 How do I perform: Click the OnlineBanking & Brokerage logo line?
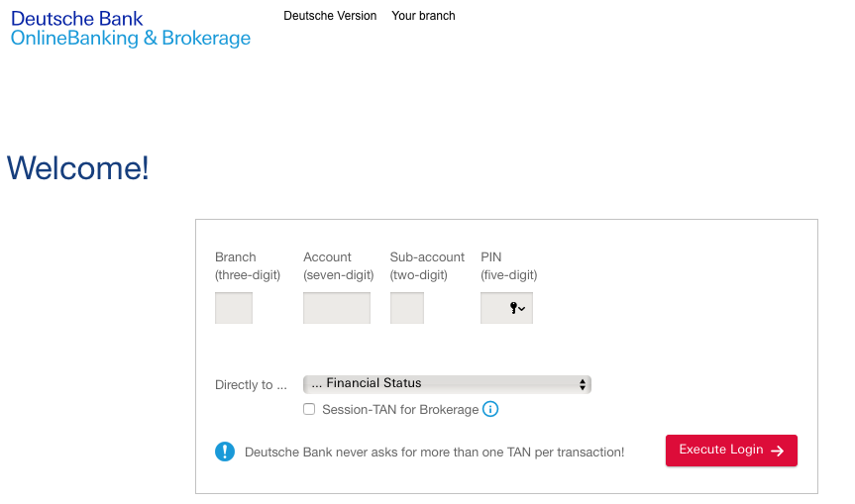131,39
